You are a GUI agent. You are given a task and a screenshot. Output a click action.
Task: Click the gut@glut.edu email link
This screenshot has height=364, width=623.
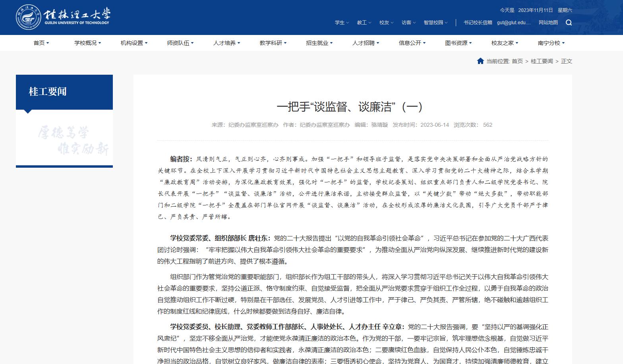click(514, 23)
